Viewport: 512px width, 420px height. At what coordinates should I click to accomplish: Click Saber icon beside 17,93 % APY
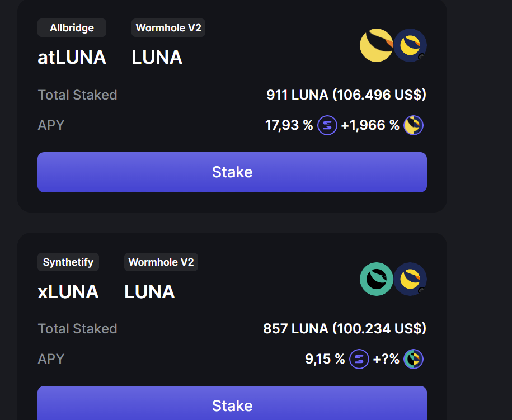(x=327, y=125)
